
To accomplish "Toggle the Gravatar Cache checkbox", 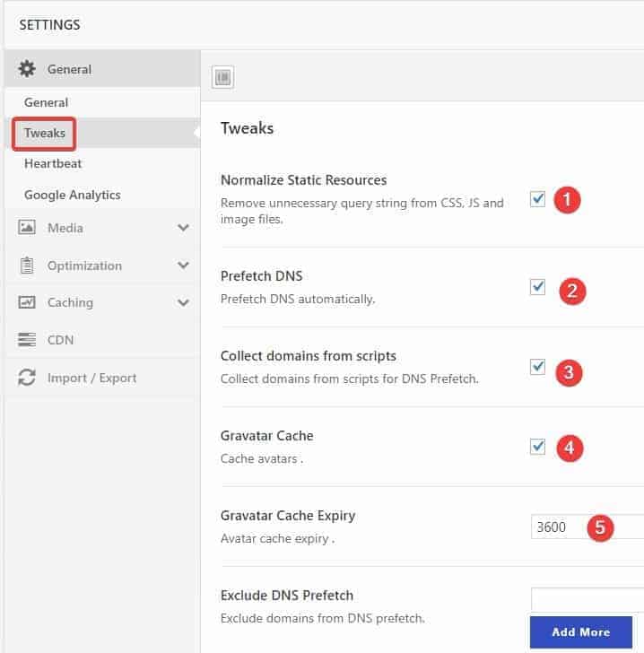I will pos(537,447).
